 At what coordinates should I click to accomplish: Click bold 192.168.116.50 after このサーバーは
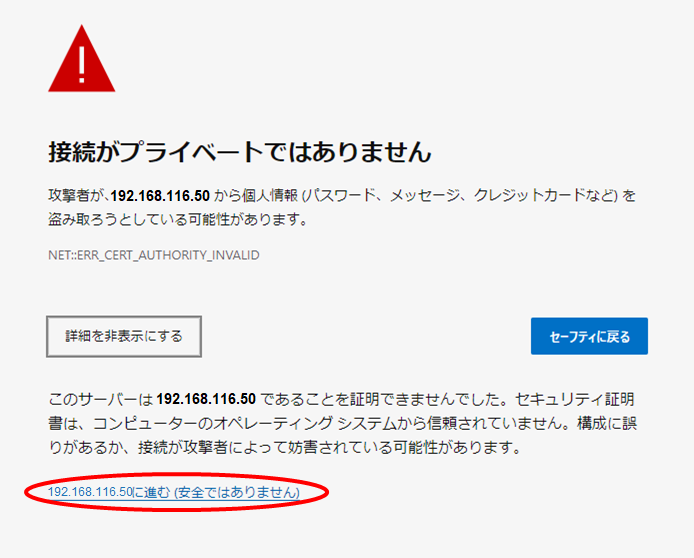(x=206, y=399)
